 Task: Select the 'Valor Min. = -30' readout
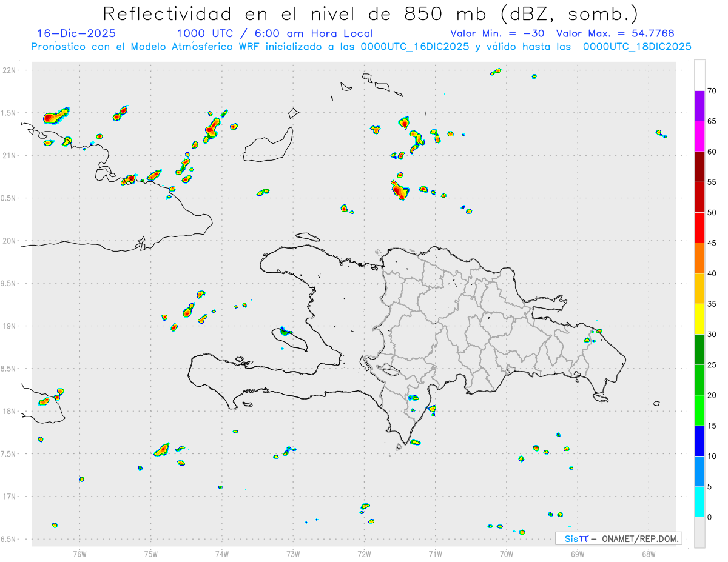[498, 33]
